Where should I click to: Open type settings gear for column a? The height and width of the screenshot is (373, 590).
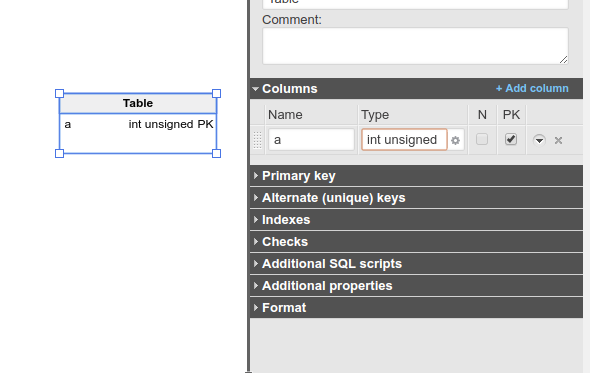coord(455,140)
